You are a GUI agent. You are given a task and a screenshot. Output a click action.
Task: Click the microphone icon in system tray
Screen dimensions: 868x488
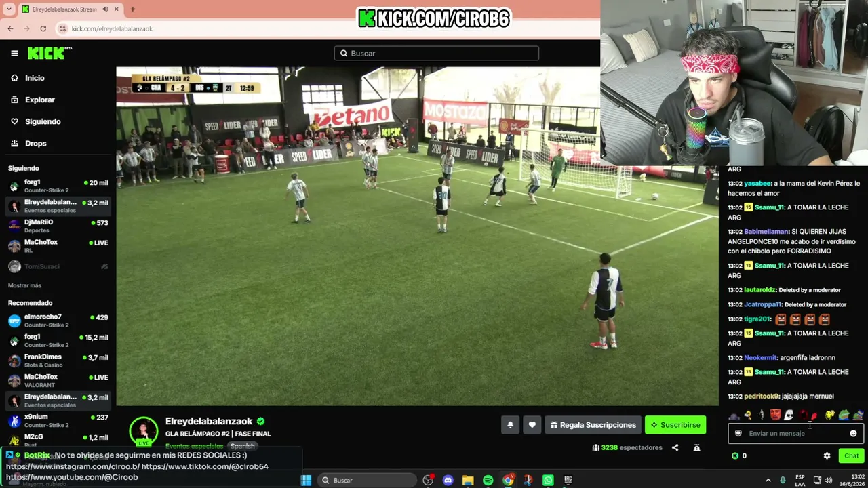point(783,480)
